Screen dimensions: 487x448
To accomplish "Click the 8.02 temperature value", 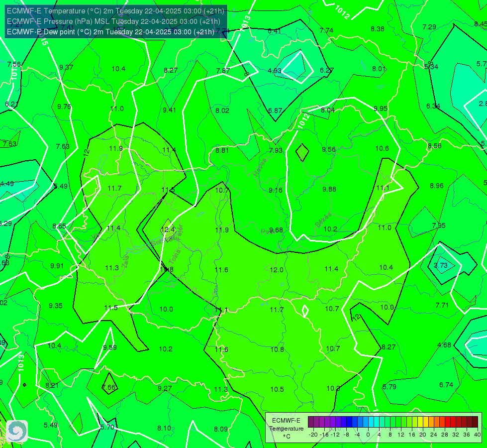I will [222, 111].
